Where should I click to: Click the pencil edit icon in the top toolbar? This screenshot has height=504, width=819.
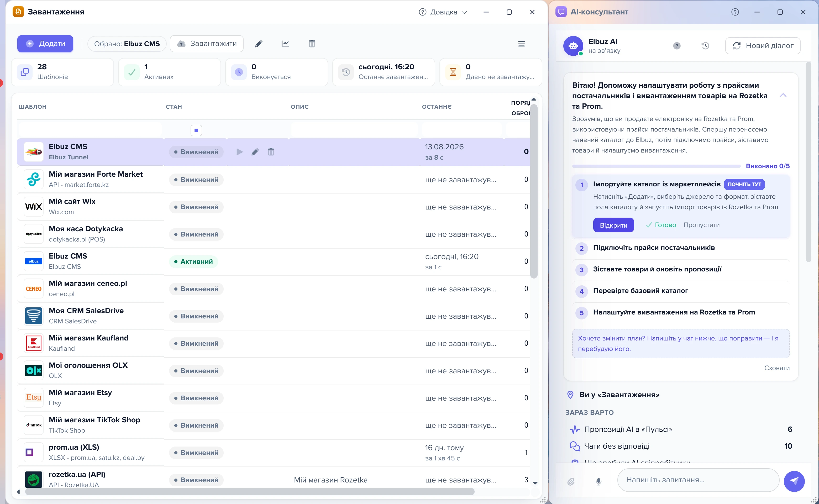259,44
